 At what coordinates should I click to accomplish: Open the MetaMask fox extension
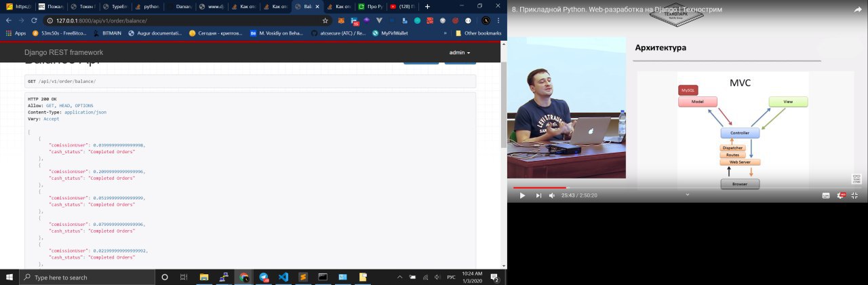341,20
